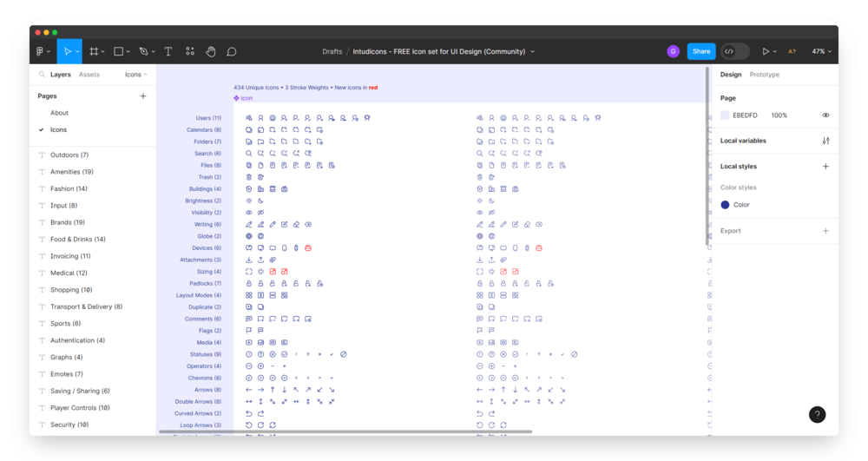This screenshot has height=461, width=868.
Task: Click the icon component label on canvas
Action: point(243,98)
